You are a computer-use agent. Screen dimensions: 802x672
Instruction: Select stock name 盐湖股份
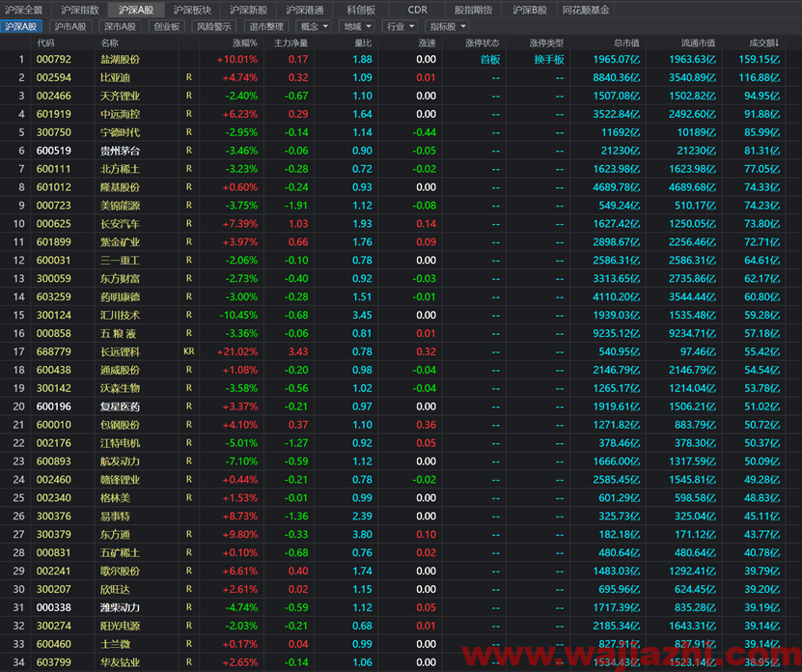121,59
